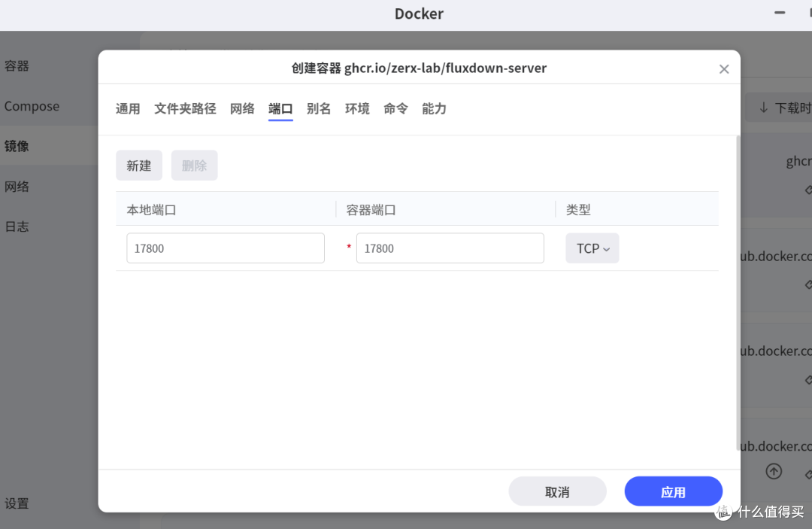Select the 端口 tab
Viewport: 812px width, 529px height.
point(280,109)
